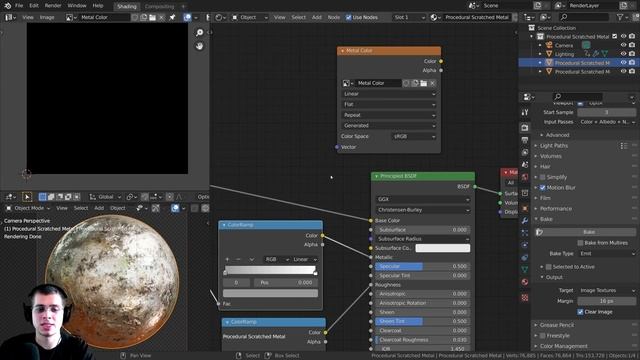Image resolution: width=640 pixels, height=360 pixels.
Task: Open Object Mode selector in viewport
Action: pyautogui.click(x=28, y=208)
